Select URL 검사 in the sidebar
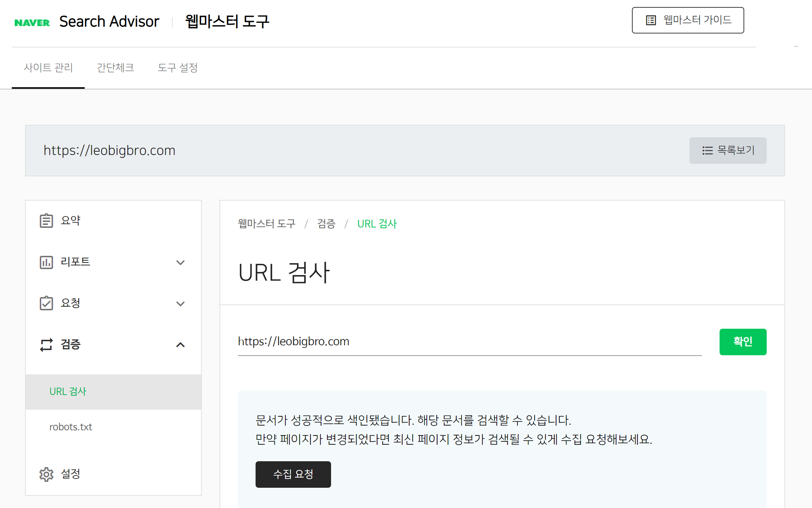812x508 pixels. (68, 392)
